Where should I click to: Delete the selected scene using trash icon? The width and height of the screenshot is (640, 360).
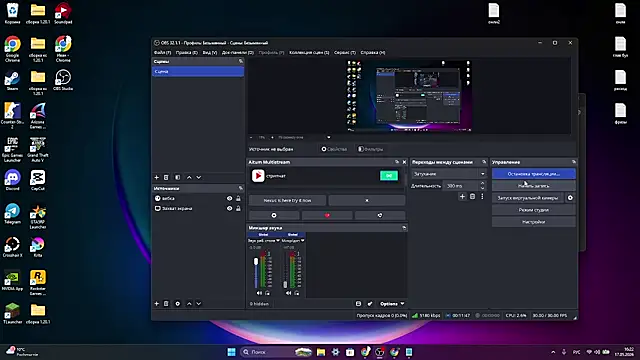click(166, 178)
